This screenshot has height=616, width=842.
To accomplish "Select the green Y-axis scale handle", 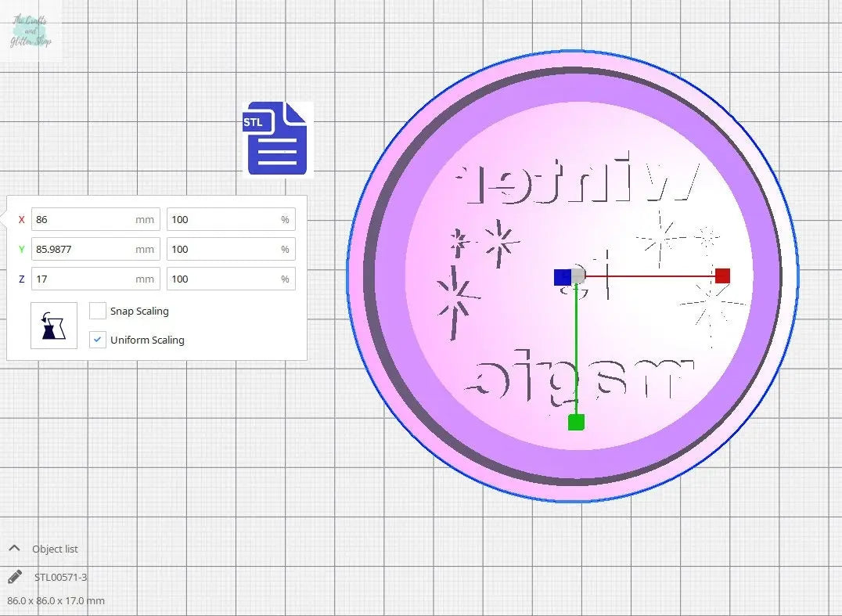I will [576, 423].
